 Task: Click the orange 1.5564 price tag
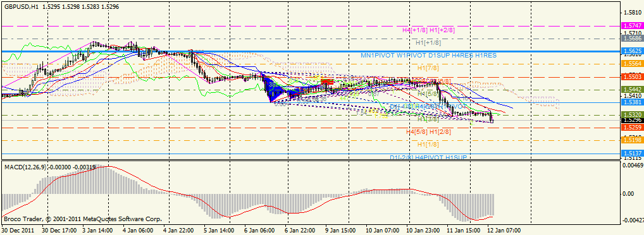[632, 64]
